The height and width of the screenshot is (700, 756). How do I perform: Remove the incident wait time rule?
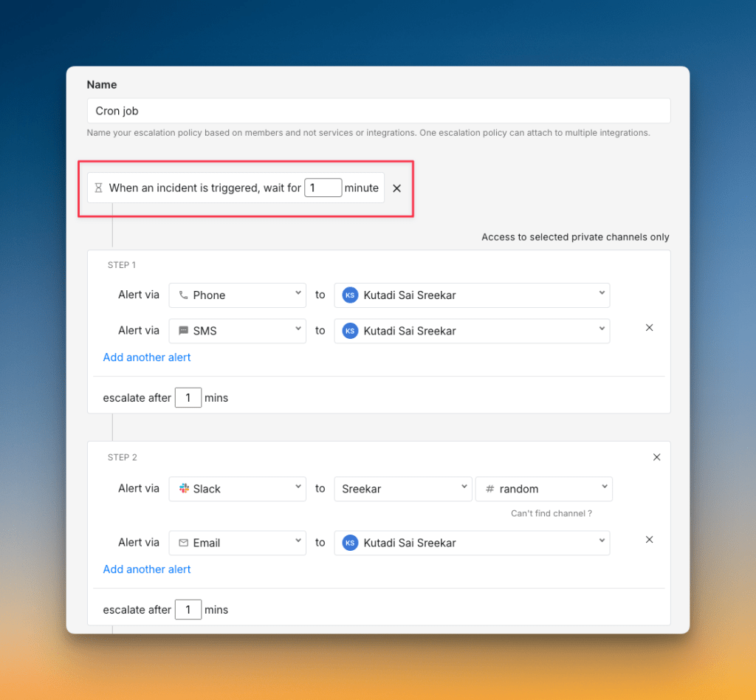tap(396, 188)
